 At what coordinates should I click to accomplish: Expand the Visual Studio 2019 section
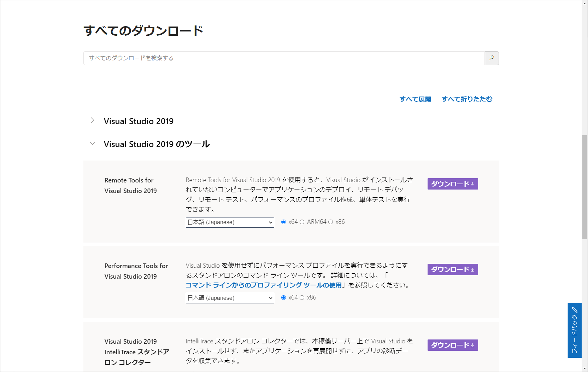(92, 121)
